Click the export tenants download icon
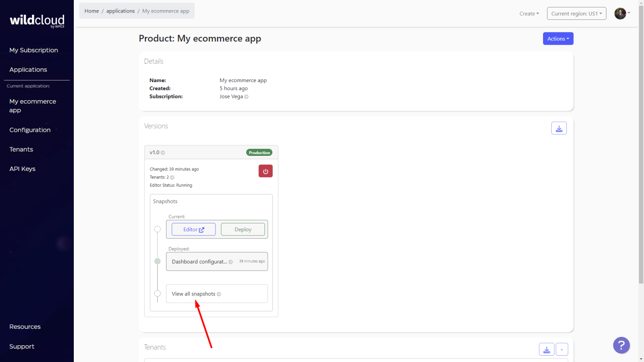Screen dimensions: 644x362 click(x=546, y=349)
